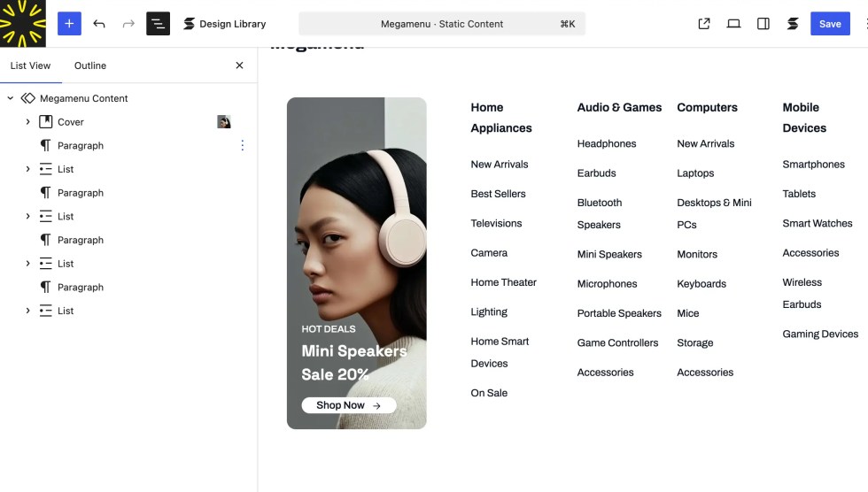
Task: Select the Home Appliances heading
Action: [501, 118]
